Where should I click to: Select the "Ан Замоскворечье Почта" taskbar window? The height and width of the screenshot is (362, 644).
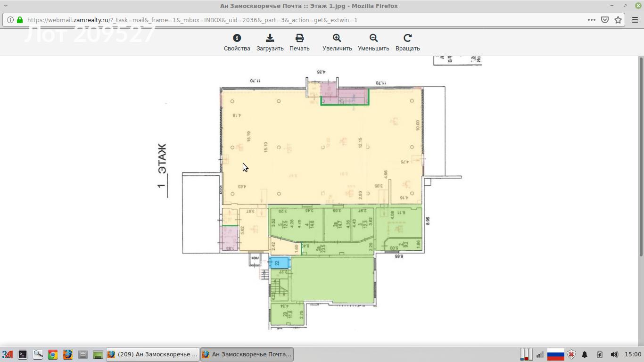click(247, 354)
